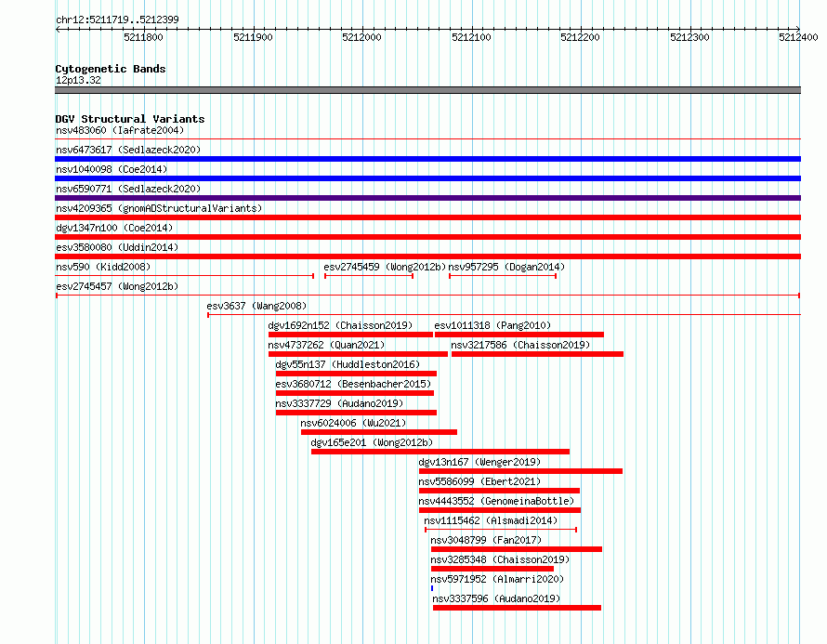Viewport: 827px width, 644px height.
Task: Click the 5212400 ruler coordinate
Action: 798,37
